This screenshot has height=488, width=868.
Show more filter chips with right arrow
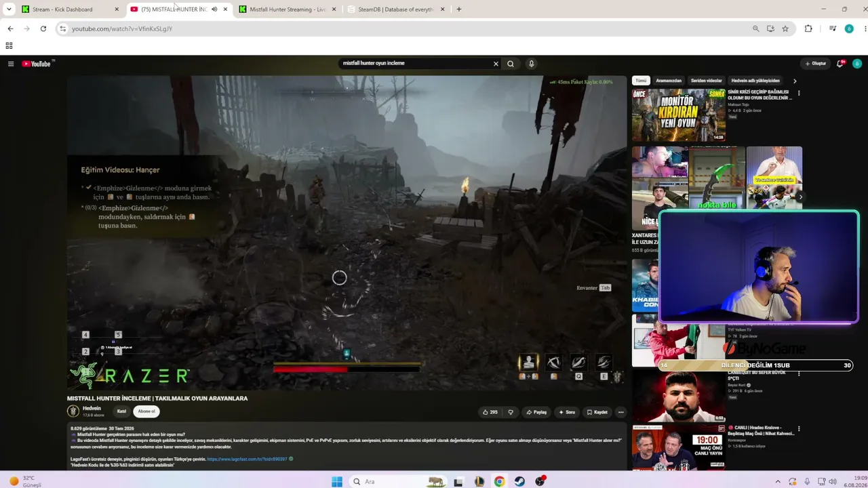tap(795, 81)
